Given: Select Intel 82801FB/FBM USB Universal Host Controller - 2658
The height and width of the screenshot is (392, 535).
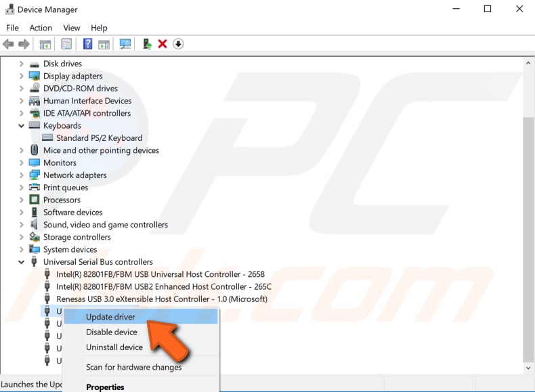Looking at the screenshot, I should point(160,274).
